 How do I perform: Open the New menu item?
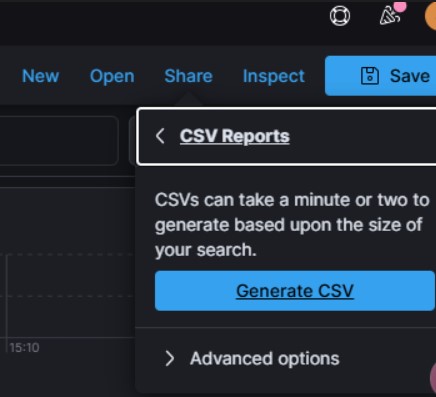pyautogui.click(x=40, y=76)
